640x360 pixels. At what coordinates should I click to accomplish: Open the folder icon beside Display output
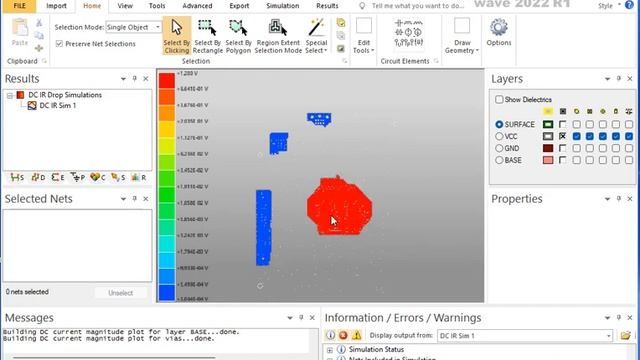[x=625, y=336]
